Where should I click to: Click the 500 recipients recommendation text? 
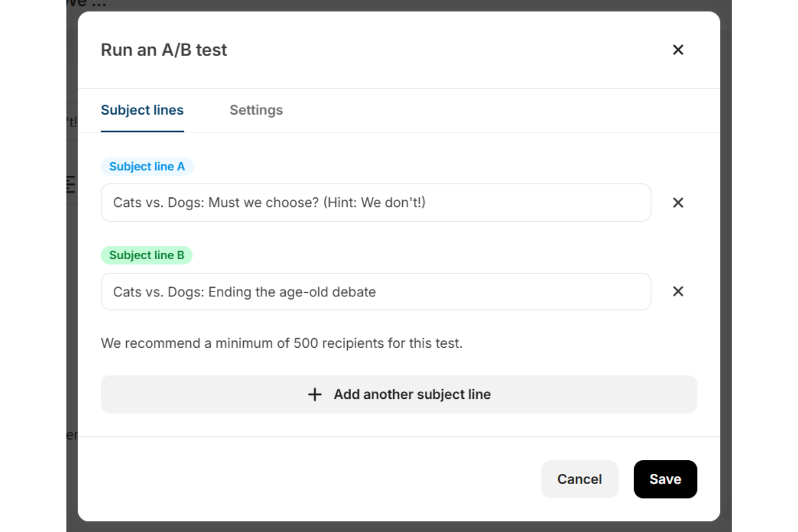tap(281, 343)
